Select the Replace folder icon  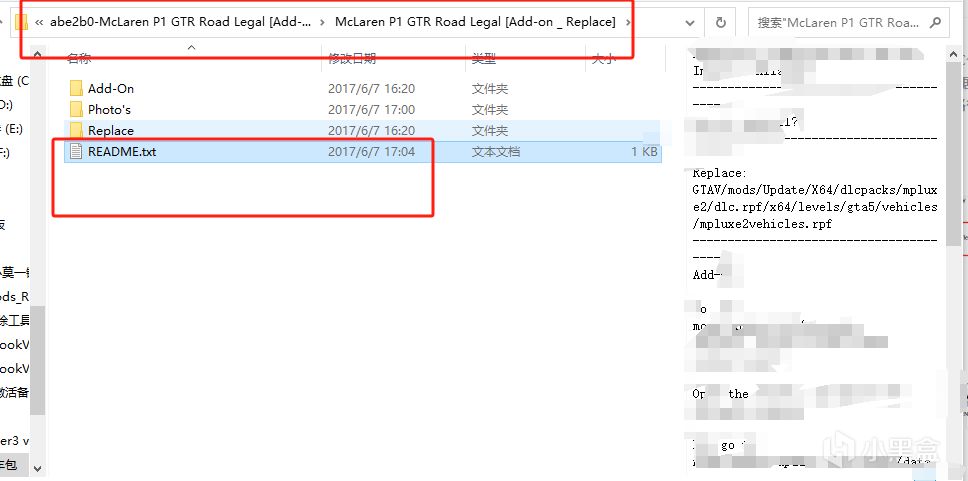[x=76, y=130]
